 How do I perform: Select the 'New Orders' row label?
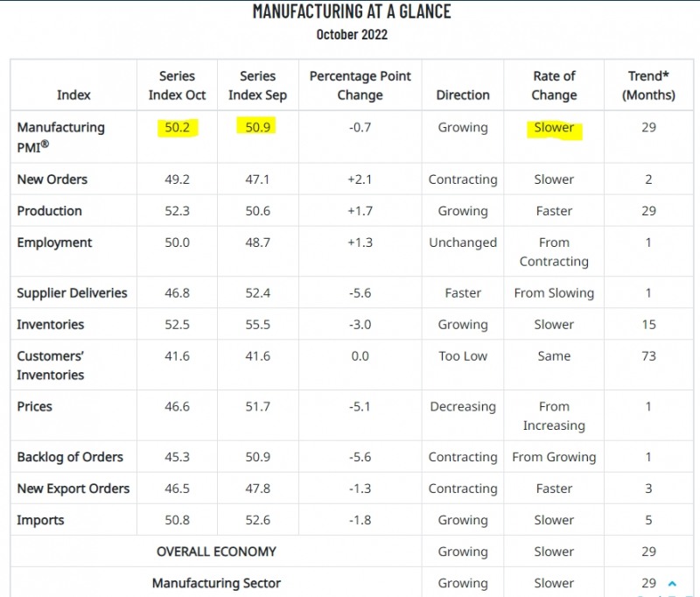coord(52,179)
